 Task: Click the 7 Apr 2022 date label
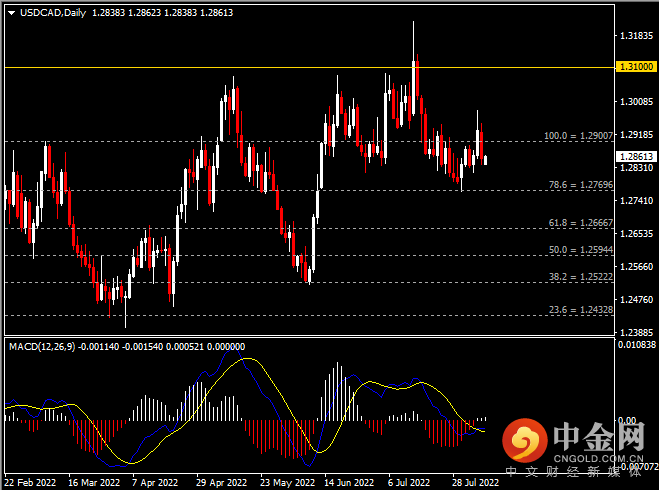pos(155,482)
